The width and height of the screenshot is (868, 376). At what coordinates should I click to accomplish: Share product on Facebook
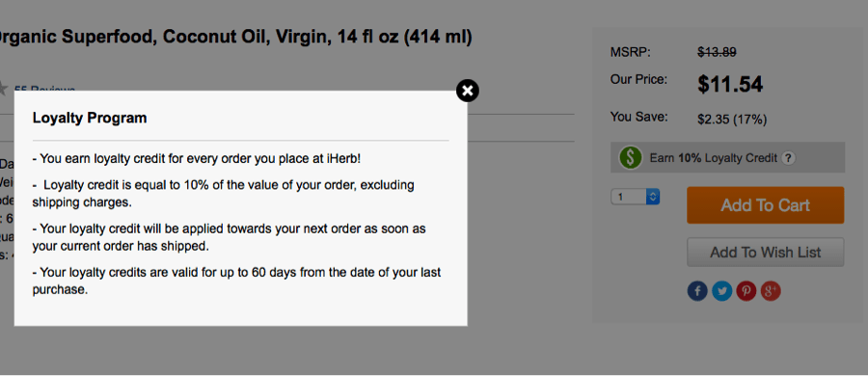pos(697,291)
